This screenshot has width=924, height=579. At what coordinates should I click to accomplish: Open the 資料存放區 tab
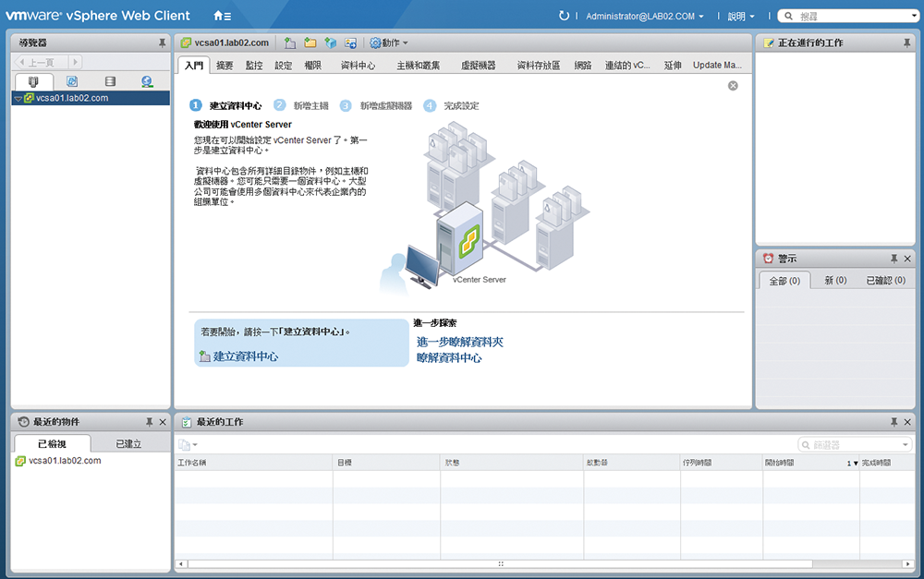pos(538,66)
